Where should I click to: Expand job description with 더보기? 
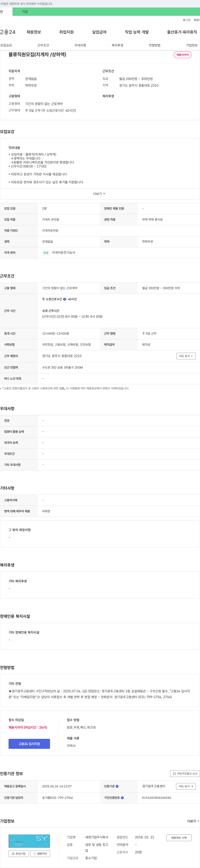[x=99, y=194]
